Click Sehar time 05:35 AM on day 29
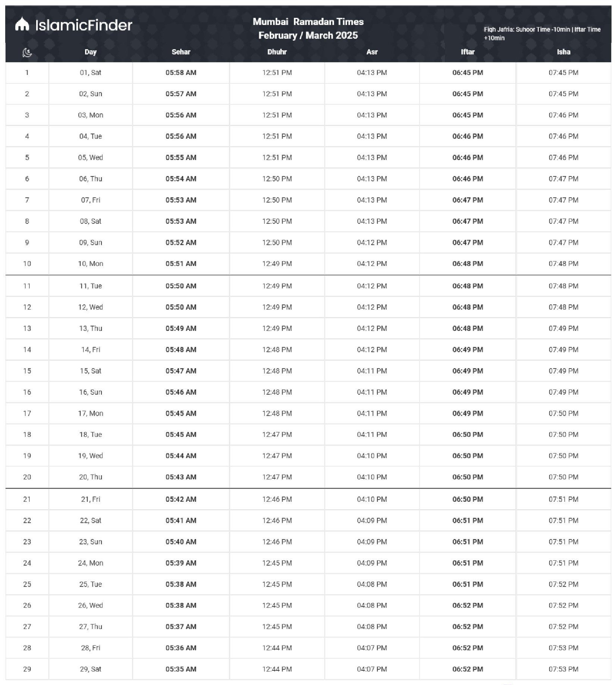The image size is (616, 685). (181, 669)
